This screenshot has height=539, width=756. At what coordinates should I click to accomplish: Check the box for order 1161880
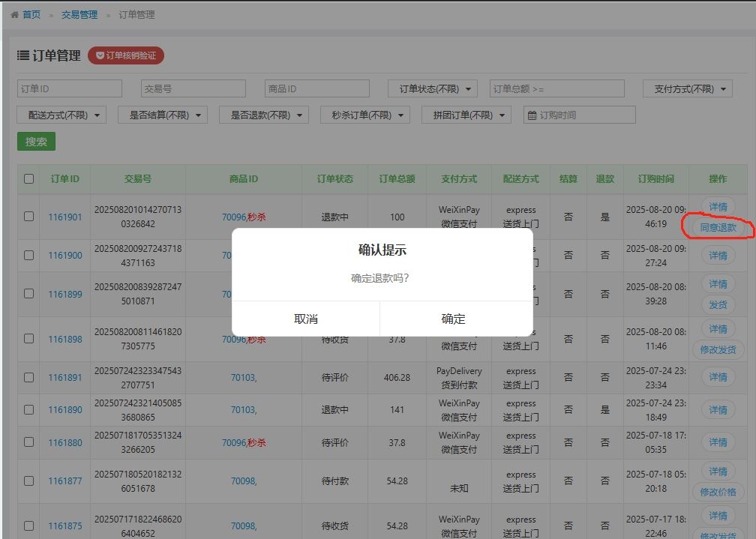29,442
